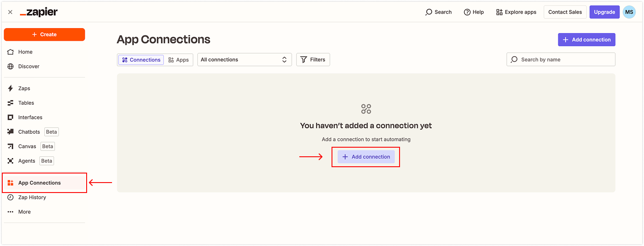Viewport: 644px width, 246px height.
Task: Click the orange Create button
Action: 44,34
